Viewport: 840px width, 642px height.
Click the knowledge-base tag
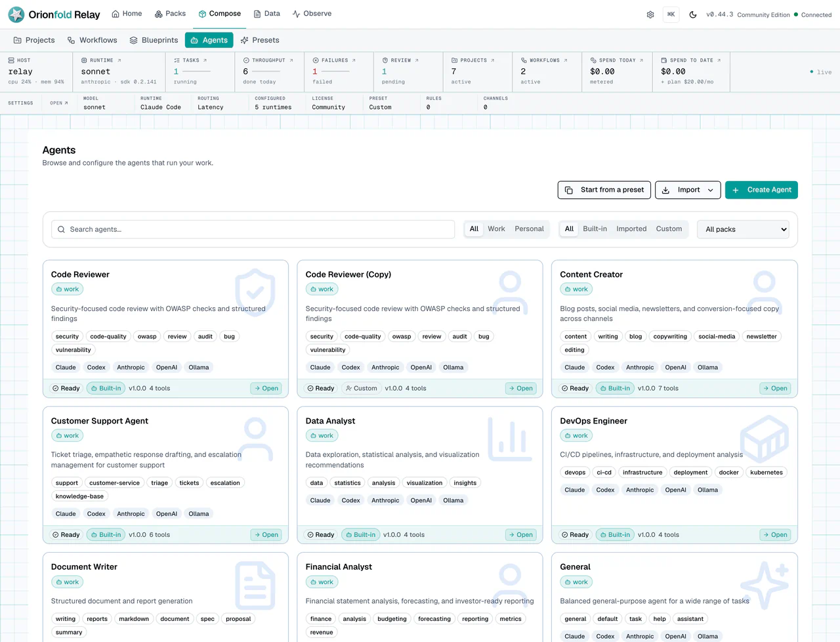click(79, 496)
